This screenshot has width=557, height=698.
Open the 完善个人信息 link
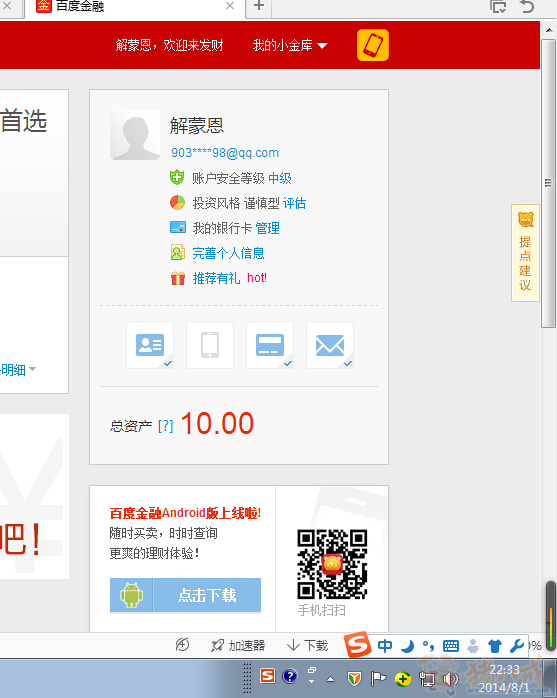tap(228, 253)
